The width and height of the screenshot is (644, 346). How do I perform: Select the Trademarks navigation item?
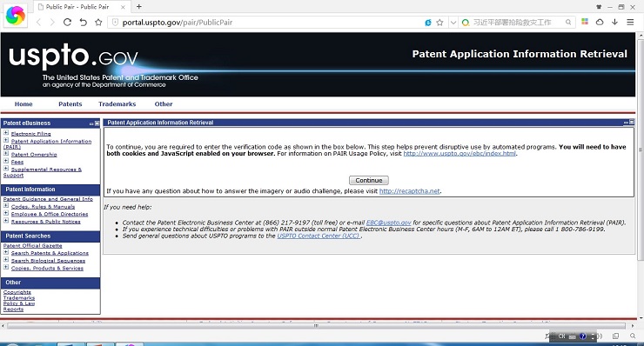pos(117,104)
